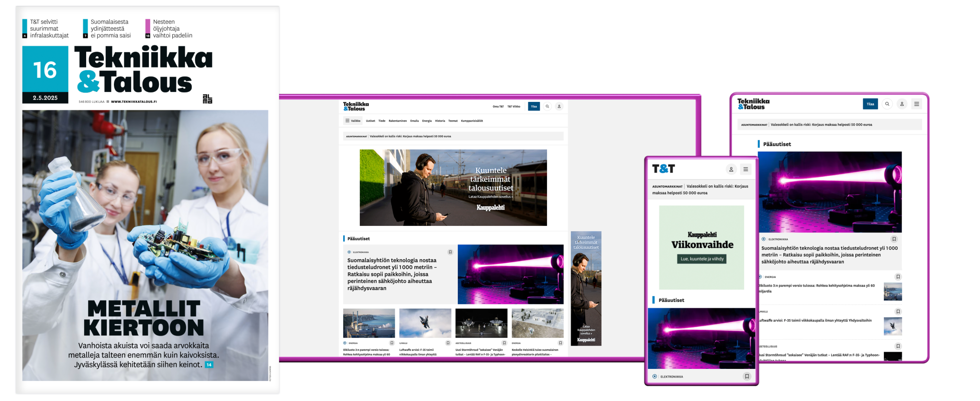The height and width of the screenshot is (401, 980).
Task: Open the fighter jet in clouds thumbnail on desktop
Action: (425, 323)
